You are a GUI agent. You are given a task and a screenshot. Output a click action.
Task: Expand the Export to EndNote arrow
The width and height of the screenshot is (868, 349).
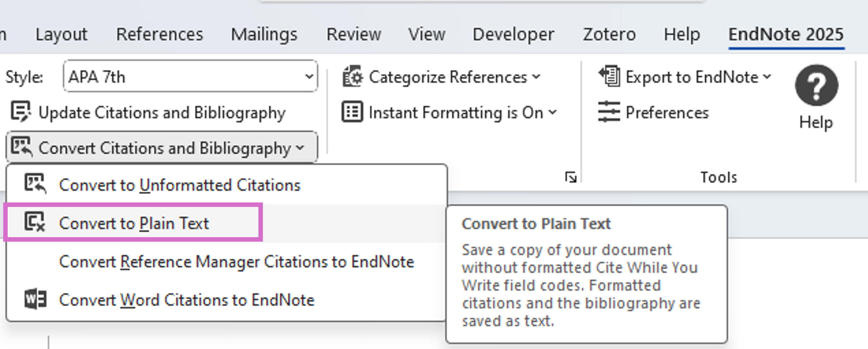(x=767, y=76)
